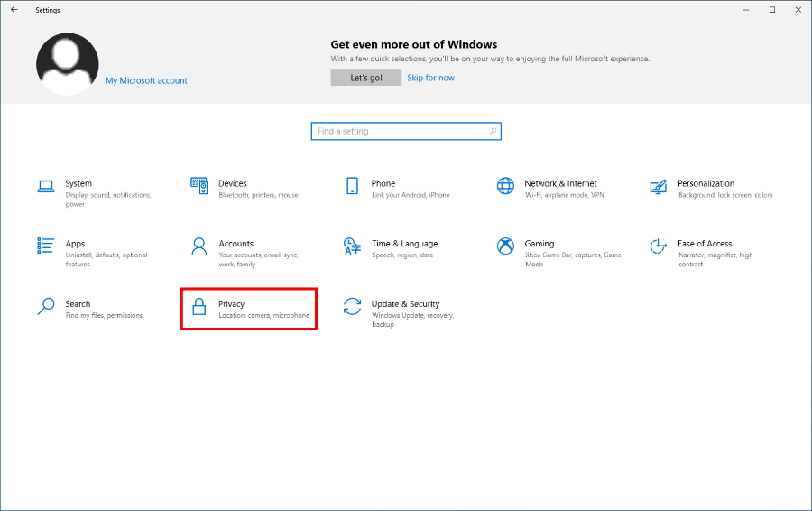The image size is (812, 511).
Task: Open the Apps list icon
Action: 46,246
